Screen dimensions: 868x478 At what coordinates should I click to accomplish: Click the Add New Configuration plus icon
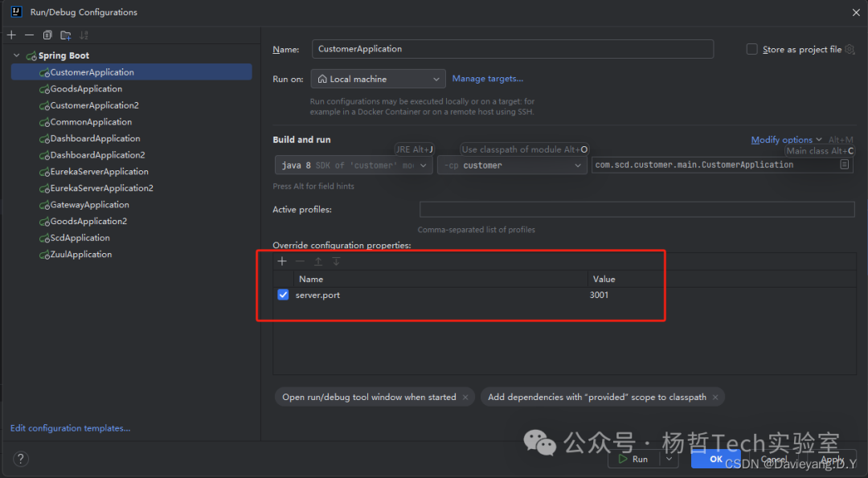coord(11,35)
